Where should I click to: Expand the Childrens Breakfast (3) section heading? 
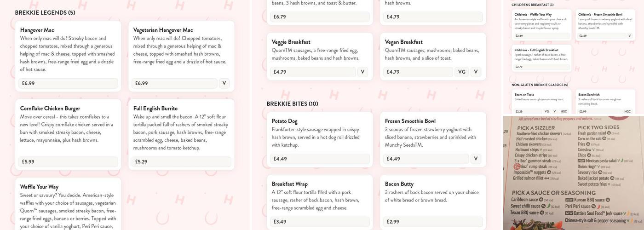click(532, 5)
